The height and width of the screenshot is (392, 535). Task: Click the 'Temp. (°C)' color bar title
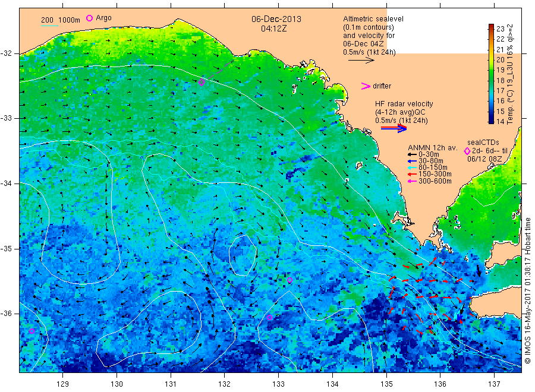[510, 107]
